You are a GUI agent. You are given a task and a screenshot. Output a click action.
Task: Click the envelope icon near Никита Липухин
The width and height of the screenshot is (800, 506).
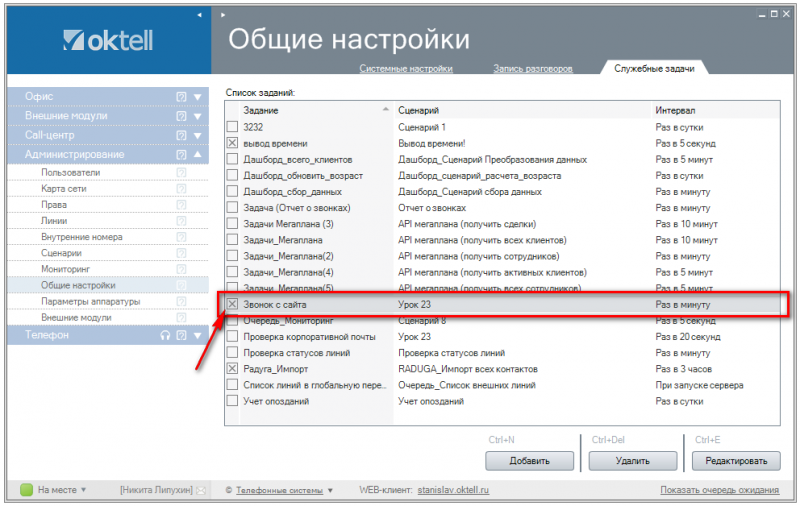click(200, 490)
